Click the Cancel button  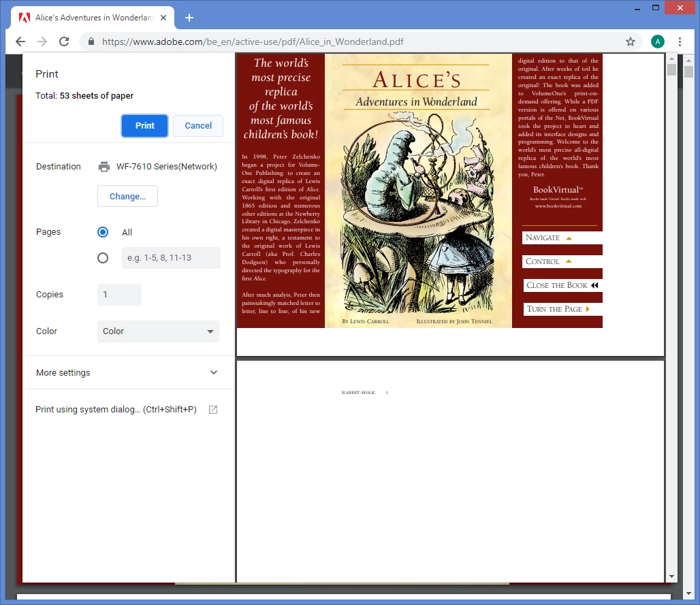[x=198, y=126]
